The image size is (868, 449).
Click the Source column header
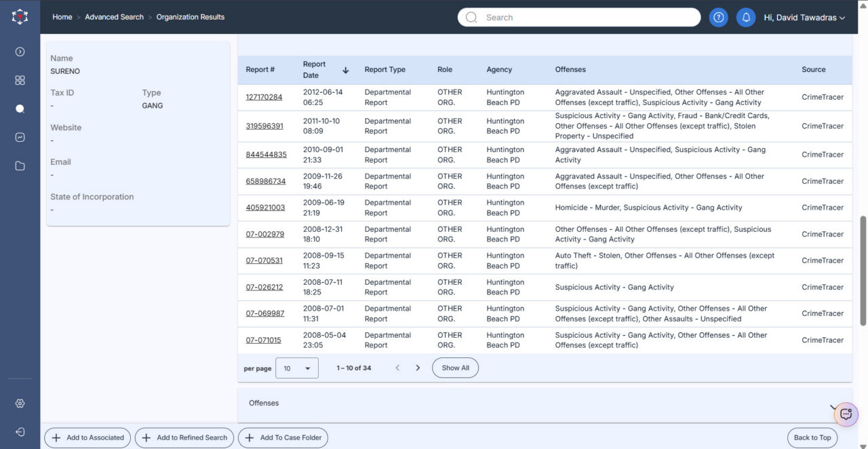(814, 70)
